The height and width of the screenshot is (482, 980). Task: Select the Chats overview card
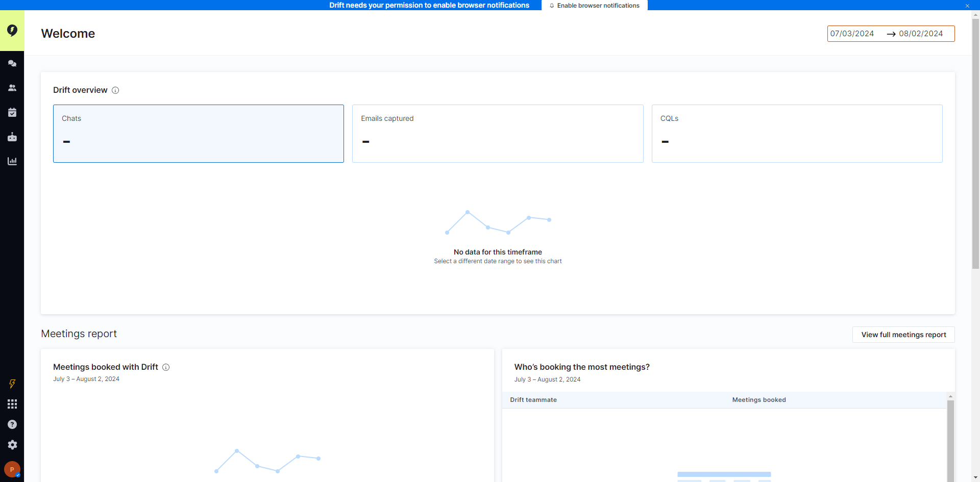[x=199, y=134]
